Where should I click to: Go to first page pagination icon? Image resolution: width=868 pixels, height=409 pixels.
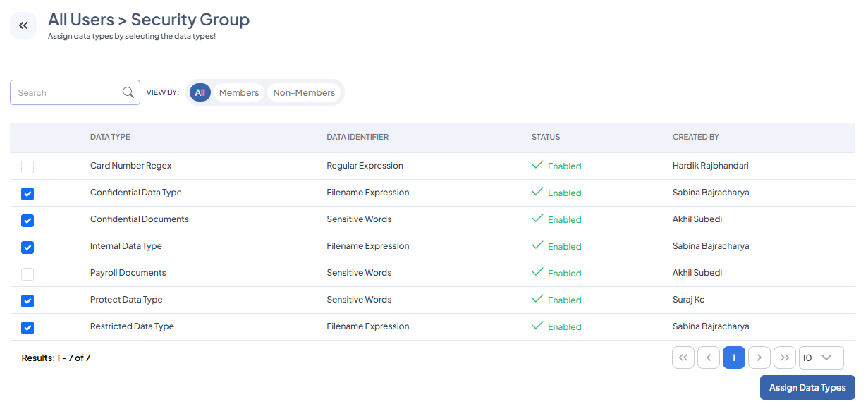(x=683, y=358)
